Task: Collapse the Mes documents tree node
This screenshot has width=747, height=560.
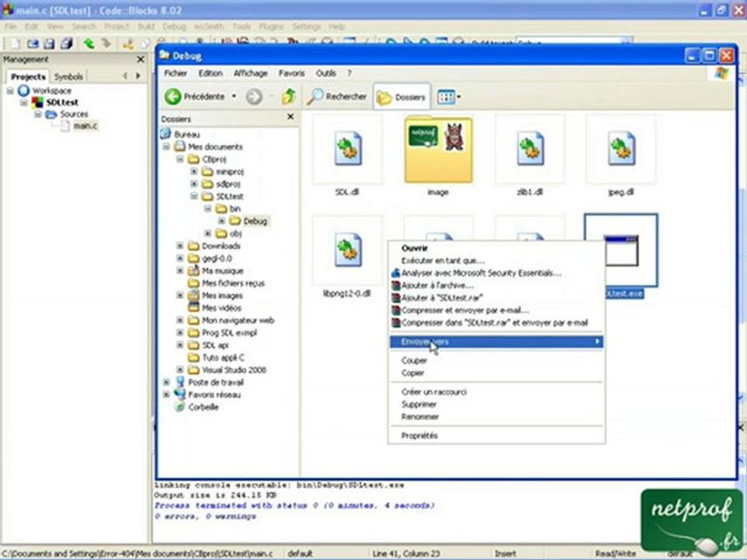Action: point(167,147)
